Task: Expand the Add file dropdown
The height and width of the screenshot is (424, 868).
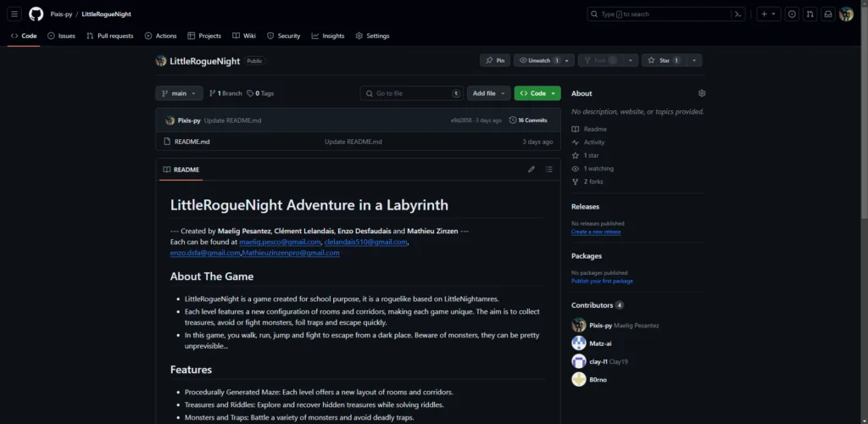Action: coord(488,93)
